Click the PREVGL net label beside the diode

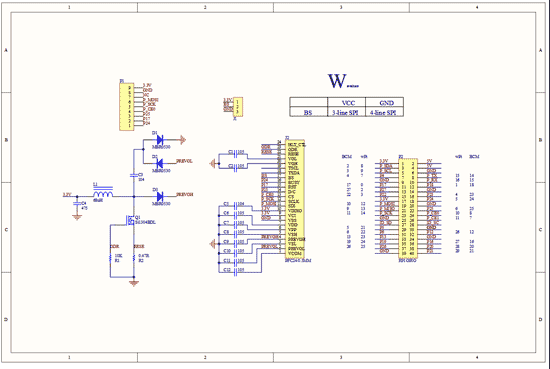185,161
